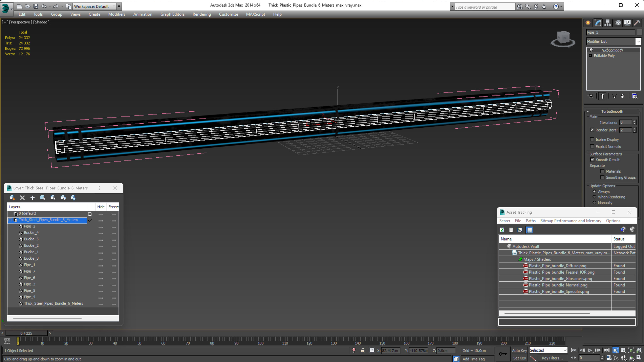This screenshot has height=362, width=644.
Task: Click Remove Modifier from stack icon
Action: click(x=623, y=96)
